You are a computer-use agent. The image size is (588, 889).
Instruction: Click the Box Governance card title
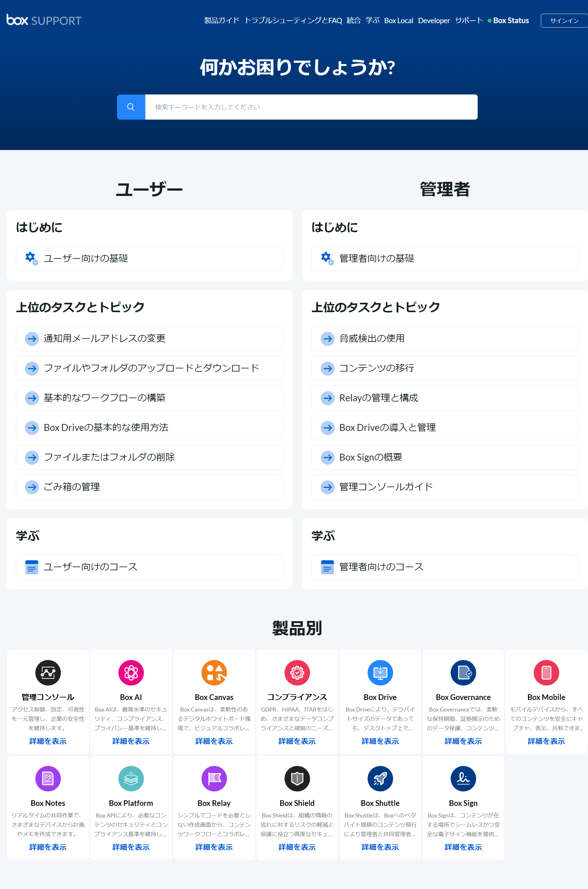[x=463, y=697]
